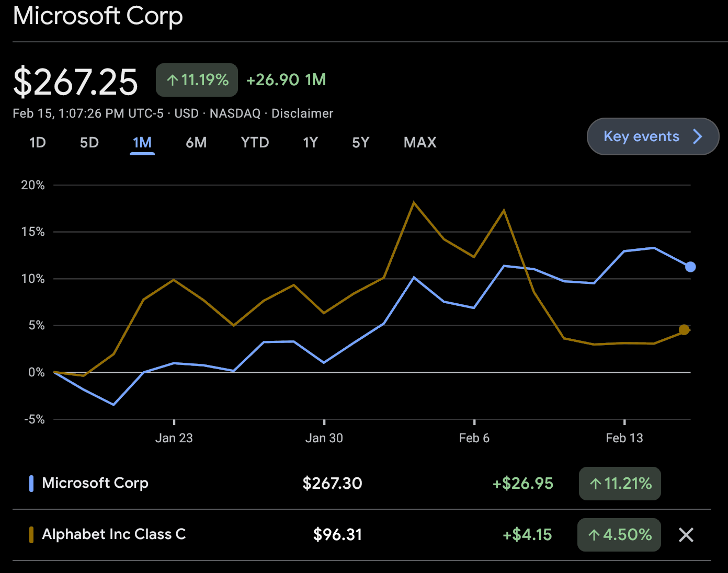Image resolution: width=728 pixels, height=573 pixels.
Task: Click the gold Alphabet endpoint dot
Action: [684, 329]
